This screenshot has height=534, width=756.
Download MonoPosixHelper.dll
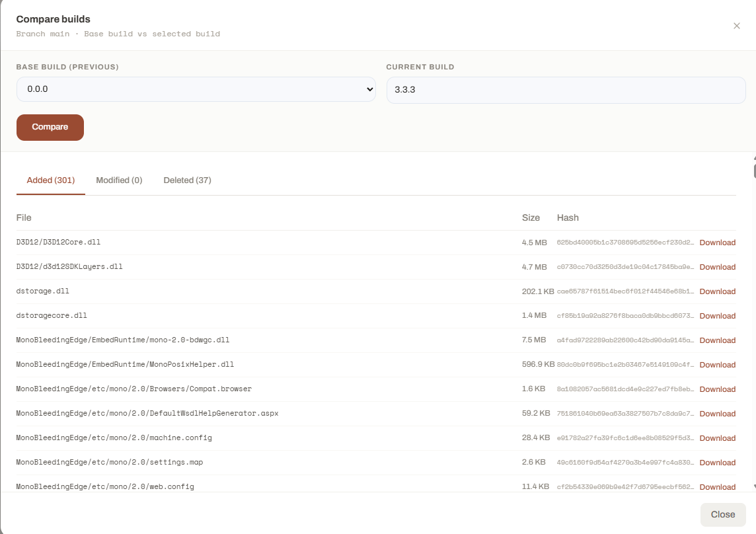coord(718,365)
